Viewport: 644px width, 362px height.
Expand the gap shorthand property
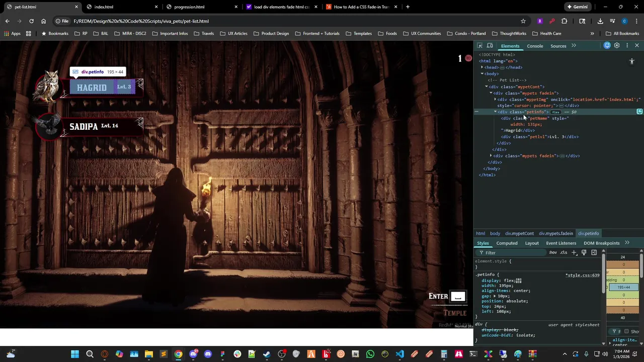tap(495, 296)
